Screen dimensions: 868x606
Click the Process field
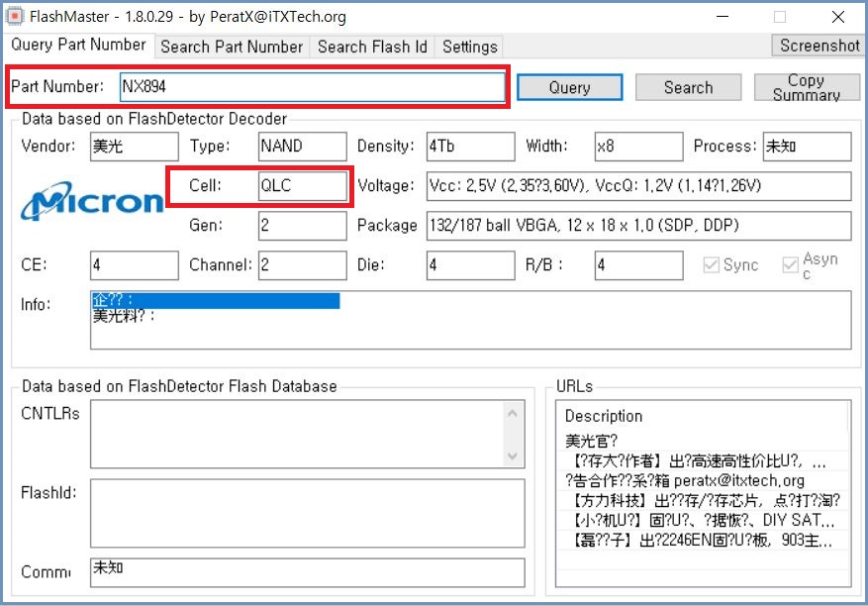coord(807,147)
